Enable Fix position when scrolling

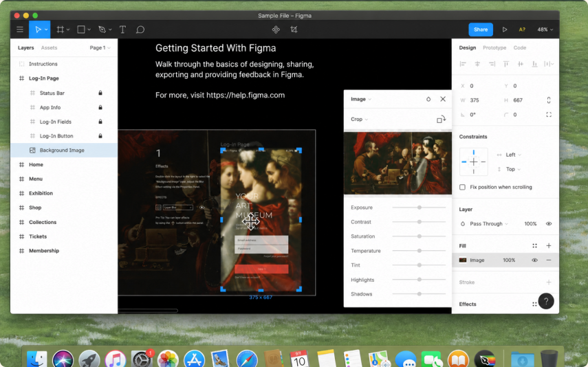tap(462, 187)
